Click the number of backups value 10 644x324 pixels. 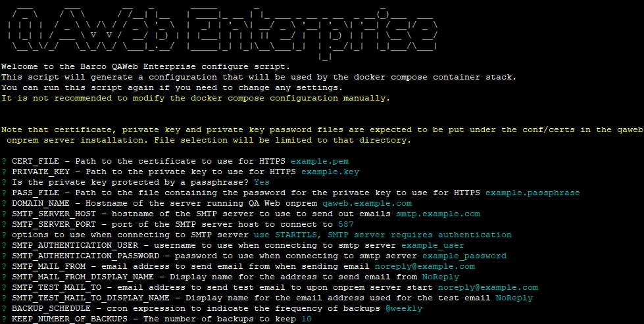click(307, 319)
